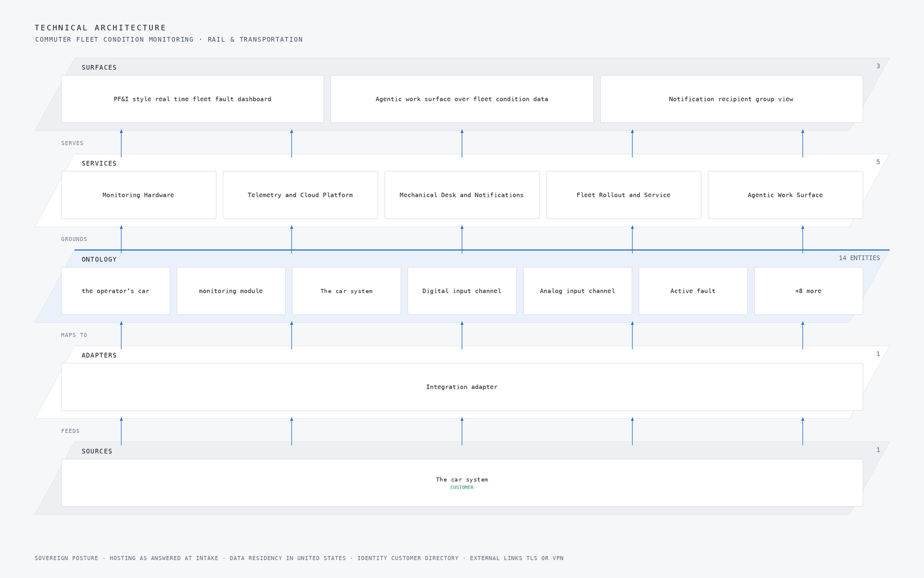The image size is (924, 578).
Task: Click the Commuter Fleet Condition Monitoring subtitle
Action: coord(169,39)
